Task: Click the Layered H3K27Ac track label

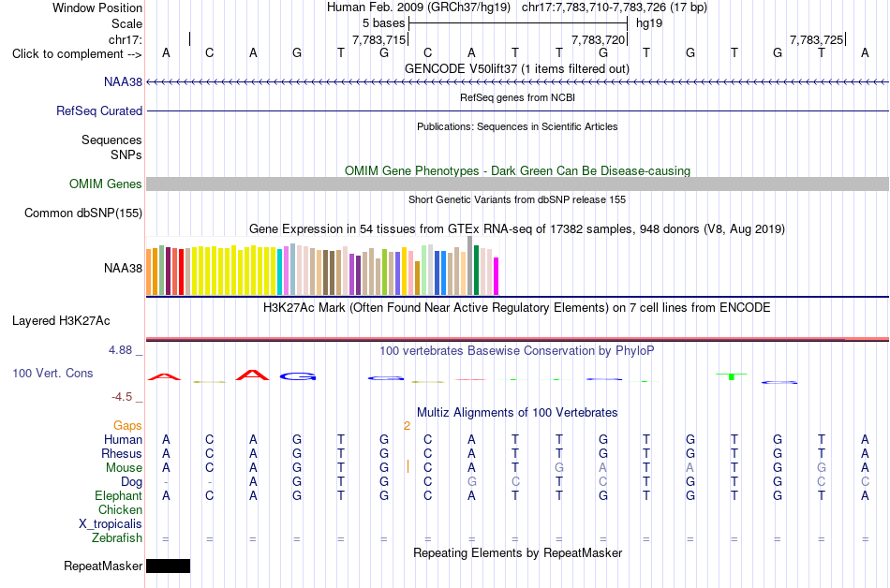Action: click(61, 321)
